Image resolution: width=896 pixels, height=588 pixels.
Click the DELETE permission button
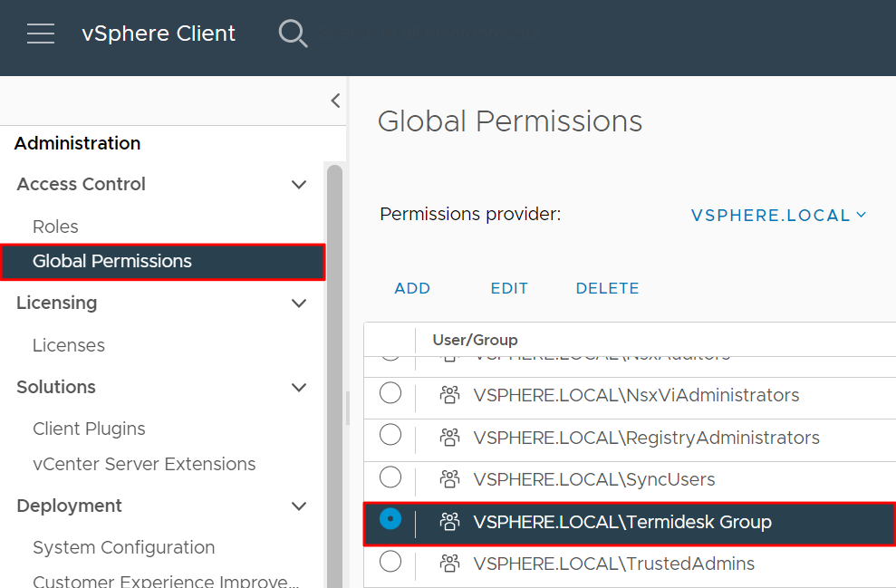pyautogui.click(x=607, y=288)
